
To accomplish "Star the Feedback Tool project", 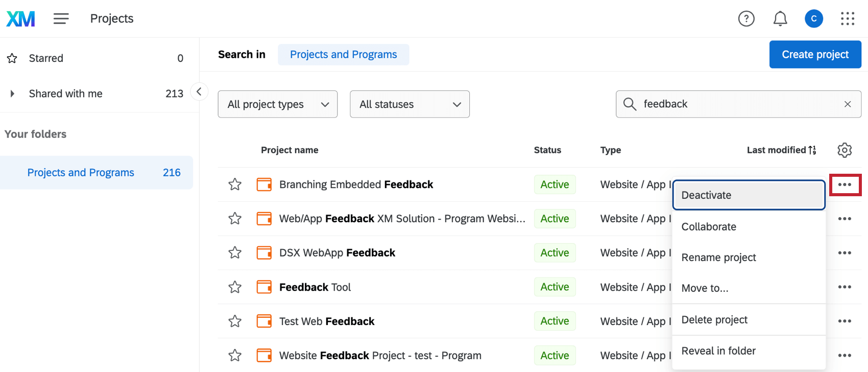I will click(235, 287).
